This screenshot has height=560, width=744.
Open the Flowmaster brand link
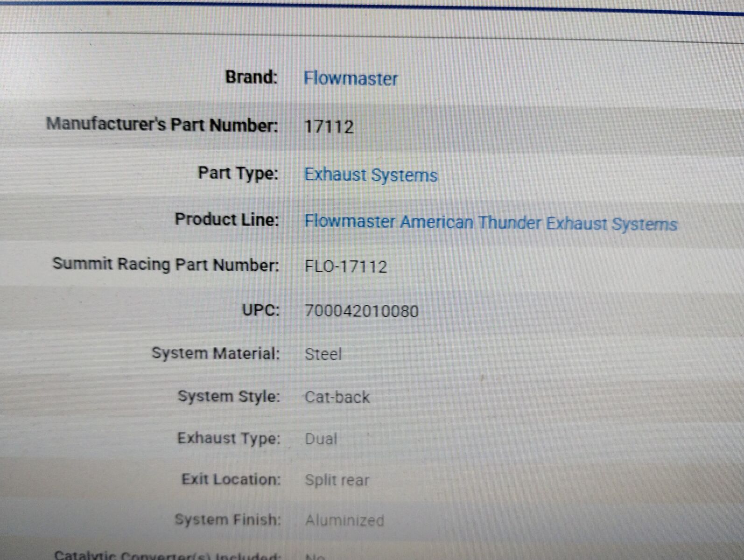click(351, 78)
